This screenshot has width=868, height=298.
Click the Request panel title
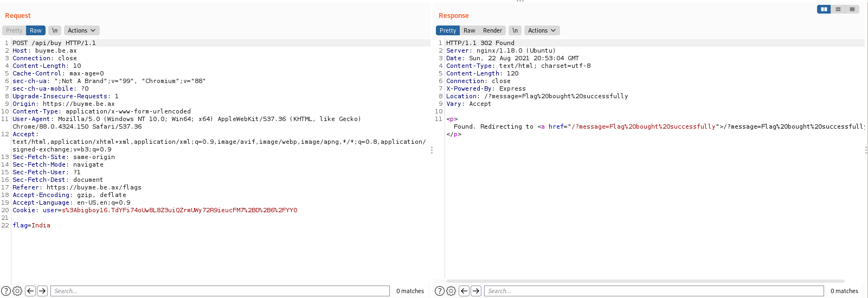pyautogui.click(x=18, y=16)
